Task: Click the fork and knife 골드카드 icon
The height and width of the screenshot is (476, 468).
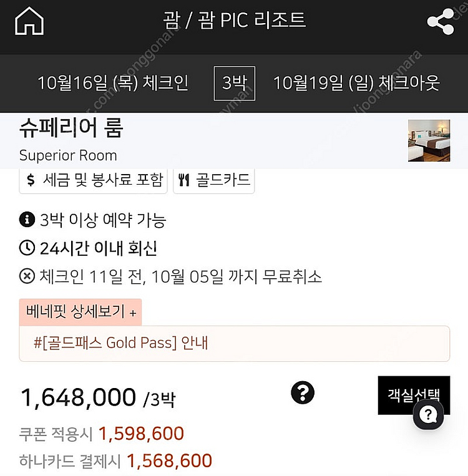Action: pyautogui.click(x=184, y=180)
